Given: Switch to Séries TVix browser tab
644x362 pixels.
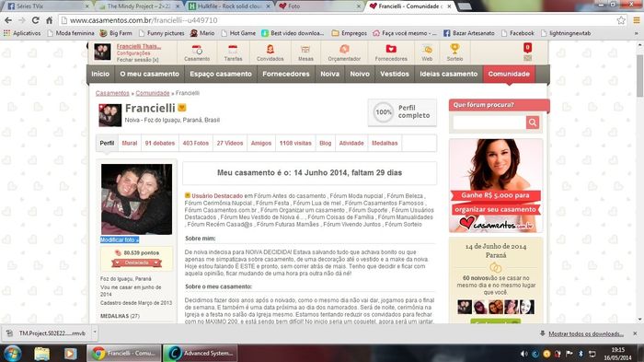Looking at the screenshot, I should point(46,6).
